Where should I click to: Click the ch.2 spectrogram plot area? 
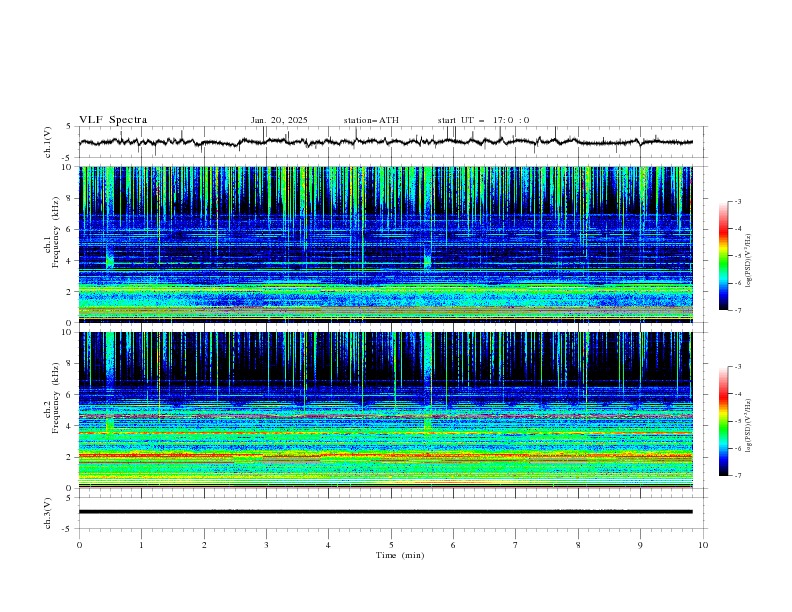385,410
